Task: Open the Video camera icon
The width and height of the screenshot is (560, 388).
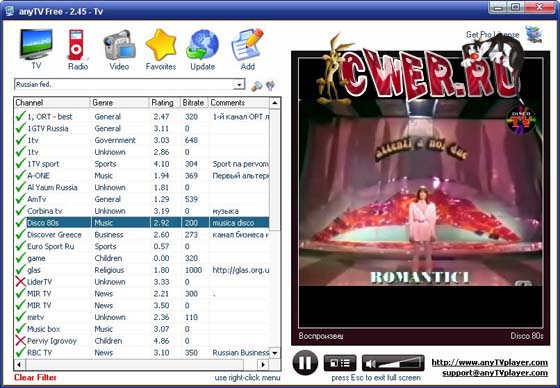Action: [x=119, y=45]
